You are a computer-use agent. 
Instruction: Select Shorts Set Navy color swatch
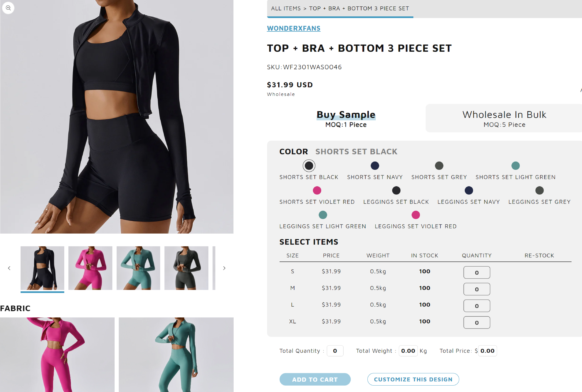(375, 166)
